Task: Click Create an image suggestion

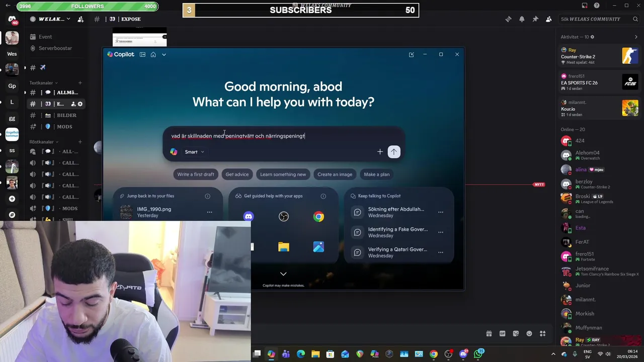Action: tap(335, 174)
